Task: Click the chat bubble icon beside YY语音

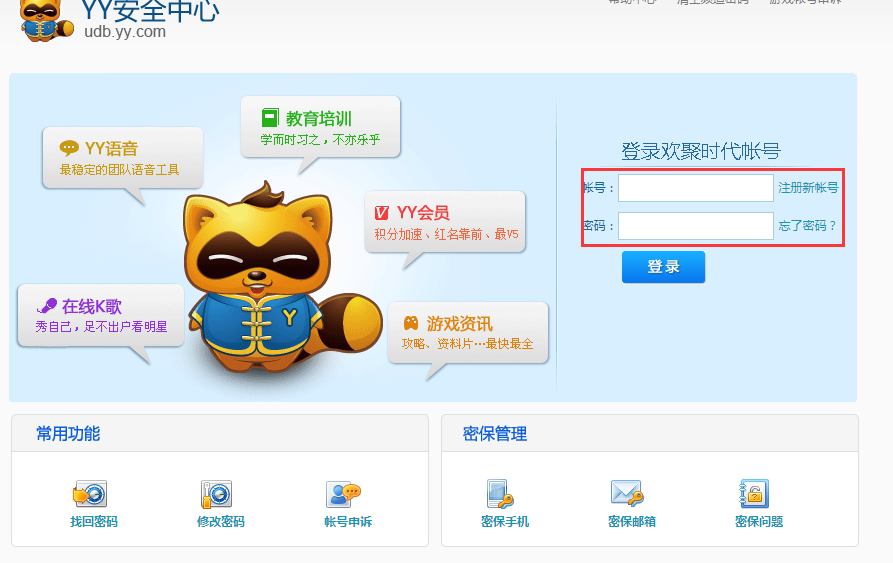Action: tap(69, 149)
